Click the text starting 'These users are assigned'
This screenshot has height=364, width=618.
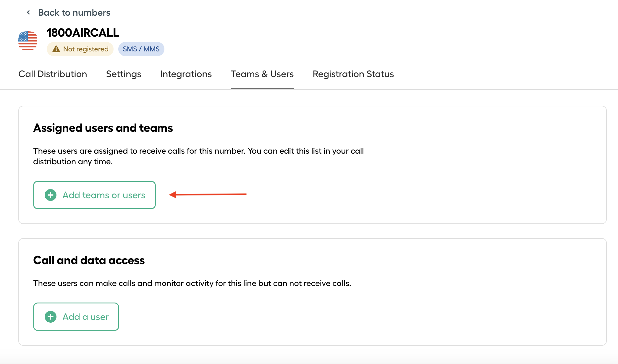[x=198, y=156]
